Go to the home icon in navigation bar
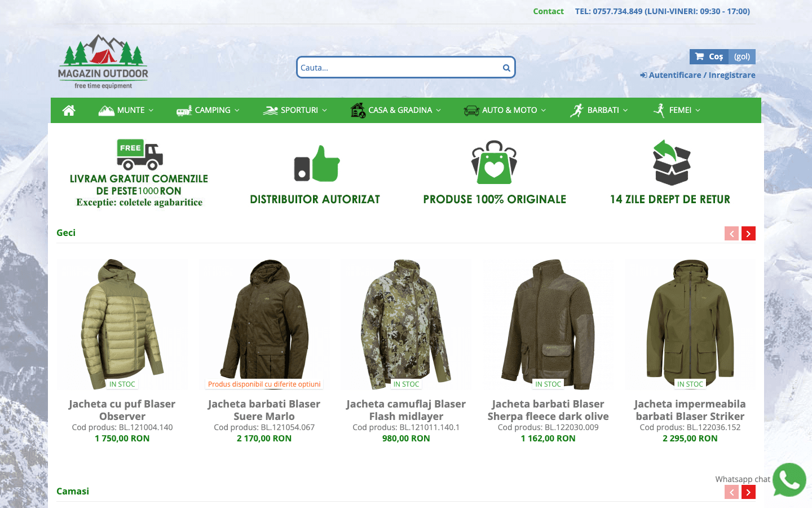 [x=69, y=111]
